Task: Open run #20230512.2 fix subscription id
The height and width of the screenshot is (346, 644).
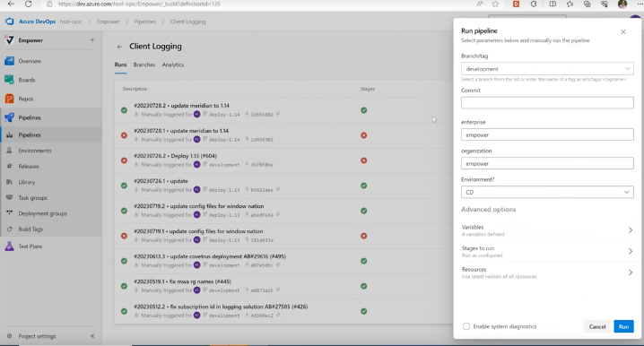Action: click(221, 307)
